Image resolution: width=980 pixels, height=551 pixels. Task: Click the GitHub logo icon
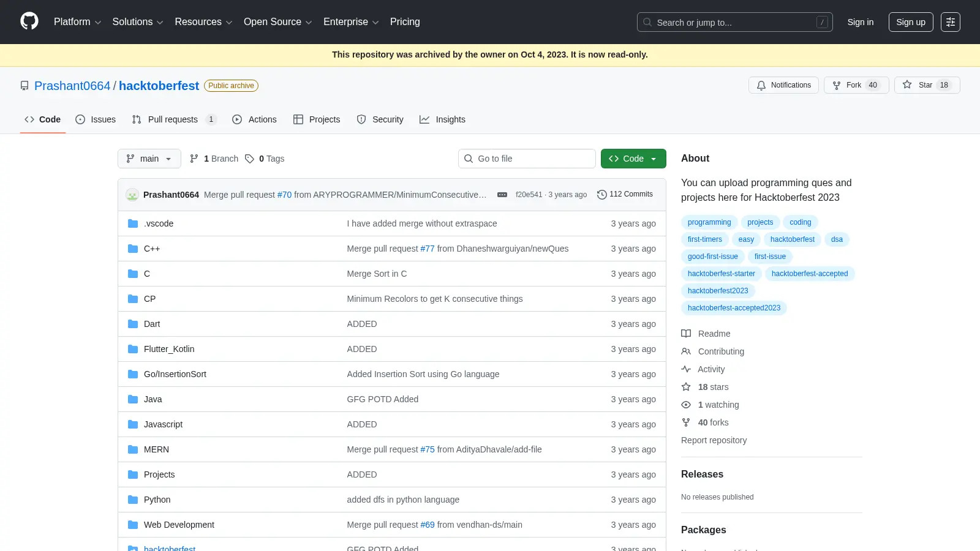pos(29,21)
